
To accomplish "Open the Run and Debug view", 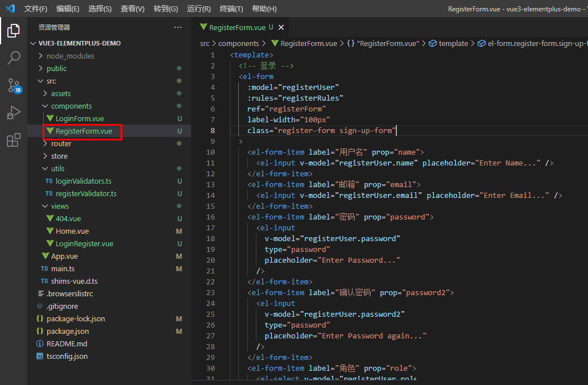I will coord(14,113).
